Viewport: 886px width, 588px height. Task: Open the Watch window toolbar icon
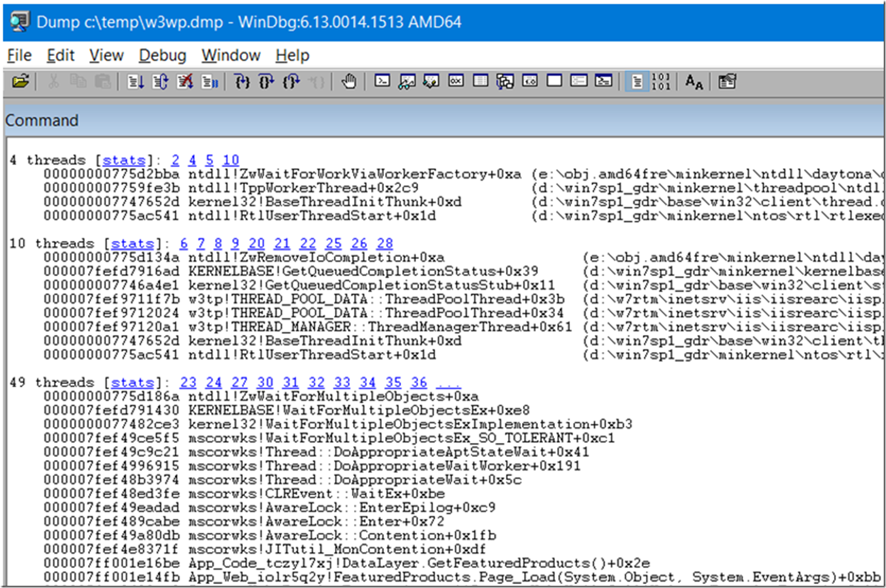tap(407, 82)
